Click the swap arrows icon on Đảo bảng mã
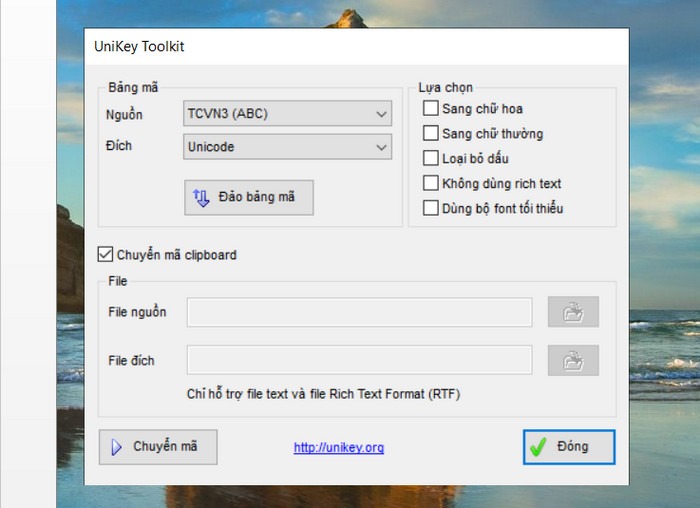This screenshot has width=700, height=508. coord(201,197)
